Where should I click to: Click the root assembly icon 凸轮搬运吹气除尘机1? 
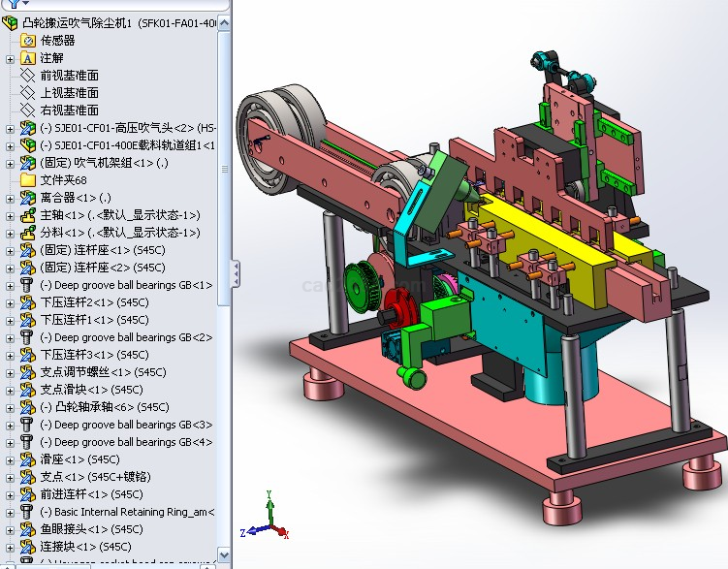tap(12, 22)
